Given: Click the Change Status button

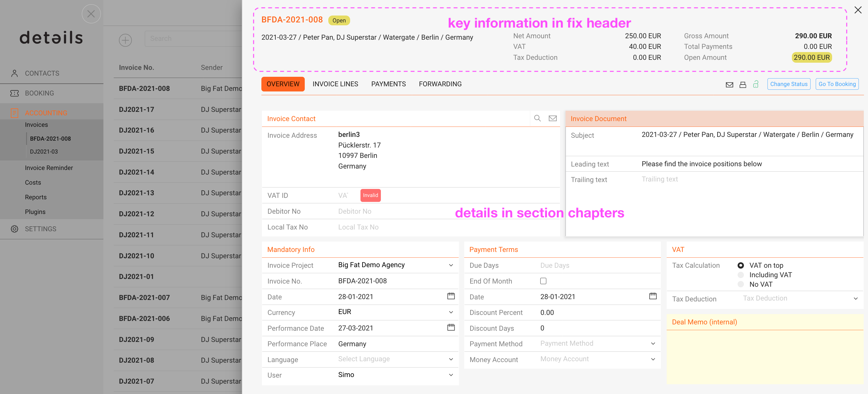Looking at the screenshot, I should click(788, 84).
